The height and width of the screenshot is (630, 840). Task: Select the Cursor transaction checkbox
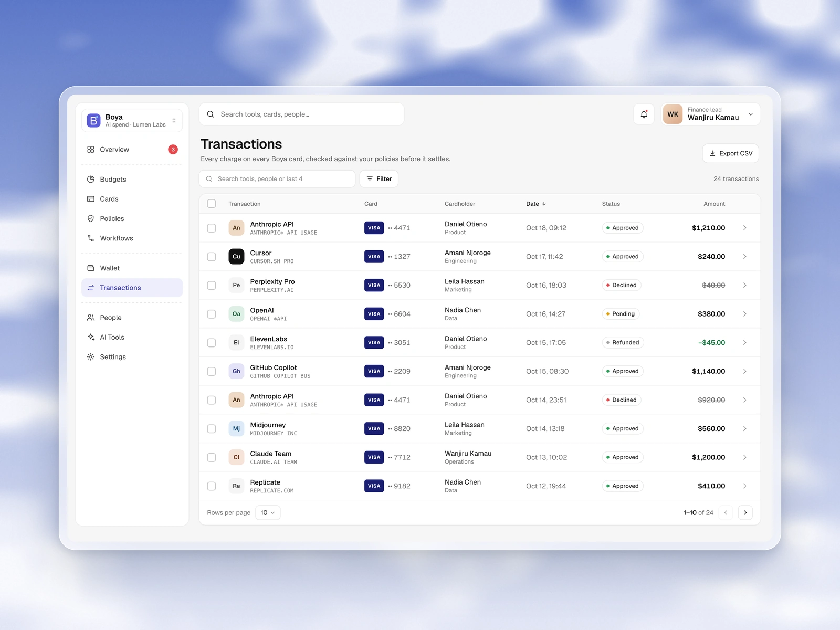(212, 257)
